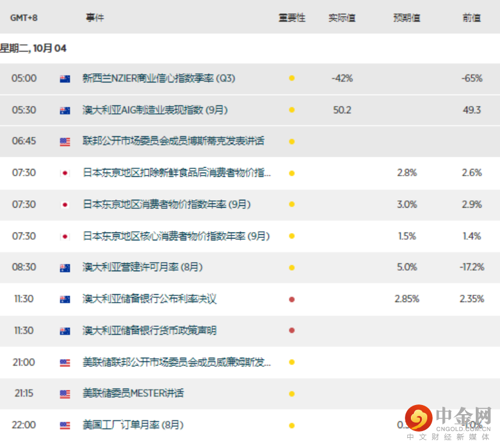Click US flag beside 美联储委员MESTER讲话

pos(65,394)
